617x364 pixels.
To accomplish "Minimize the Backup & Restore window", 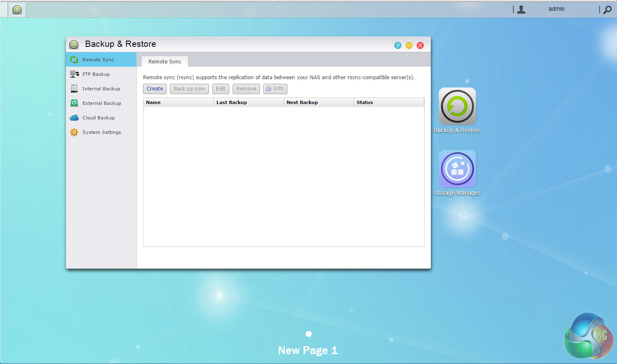I will (x=409, y=46).
